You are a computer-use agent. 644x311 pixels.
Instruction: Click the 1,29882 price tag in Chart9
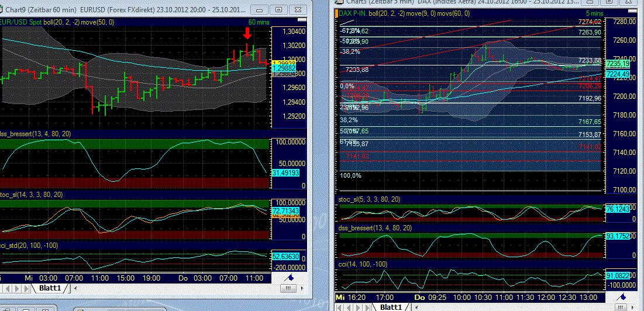(x=284, y=68)
